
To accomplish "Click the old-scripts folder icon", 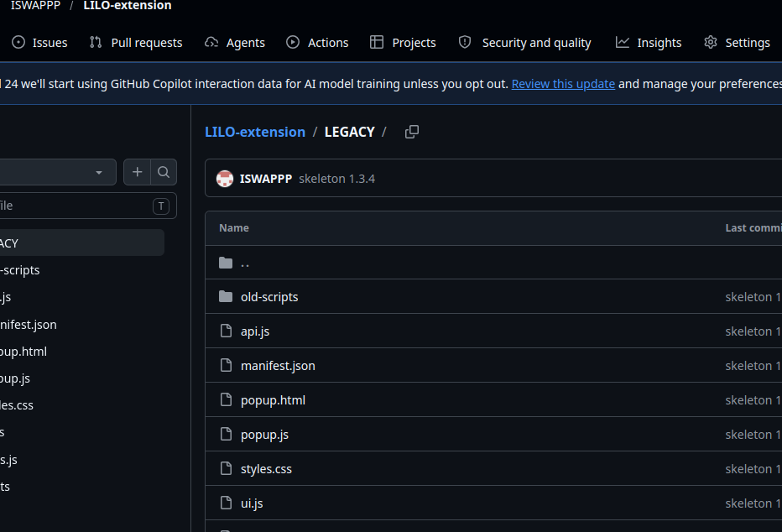I will (226, 297).
